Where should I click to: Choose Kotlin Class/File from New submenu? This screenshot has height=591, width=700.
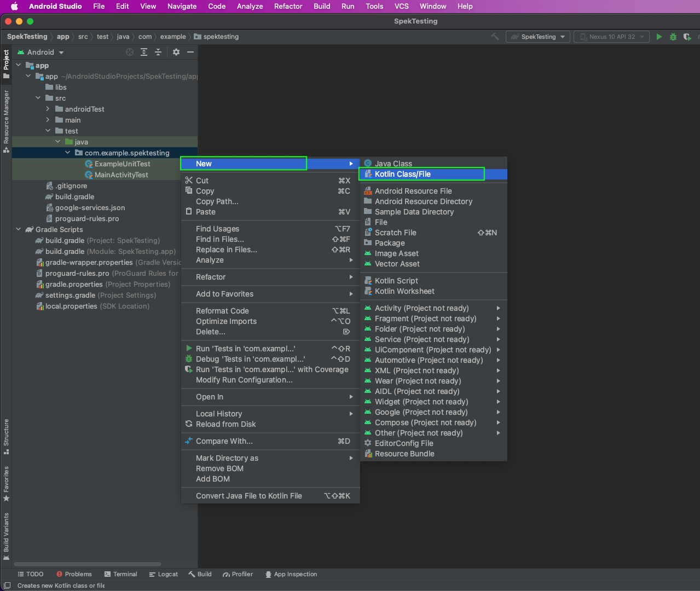(x=433, y=174)
